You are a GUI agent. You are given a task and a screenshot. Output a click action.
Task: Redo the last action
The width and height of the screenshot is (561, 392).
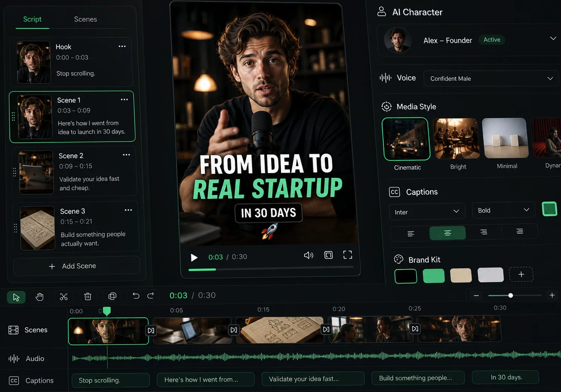[x=151, y=296]
